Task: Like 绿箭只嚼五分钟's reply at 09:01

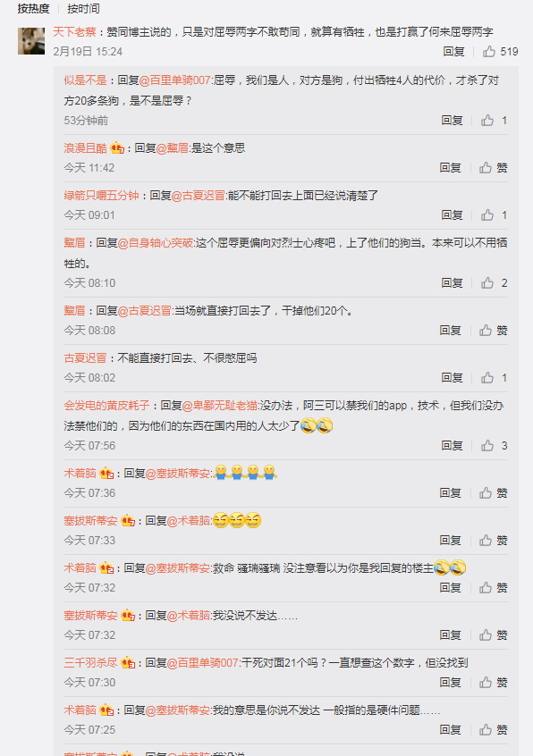Action: (x=494, y=214)
